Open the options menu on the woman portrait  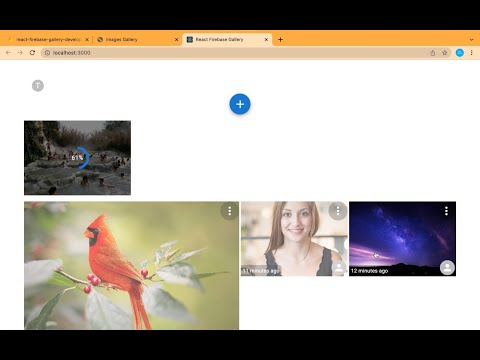point(338,211)
